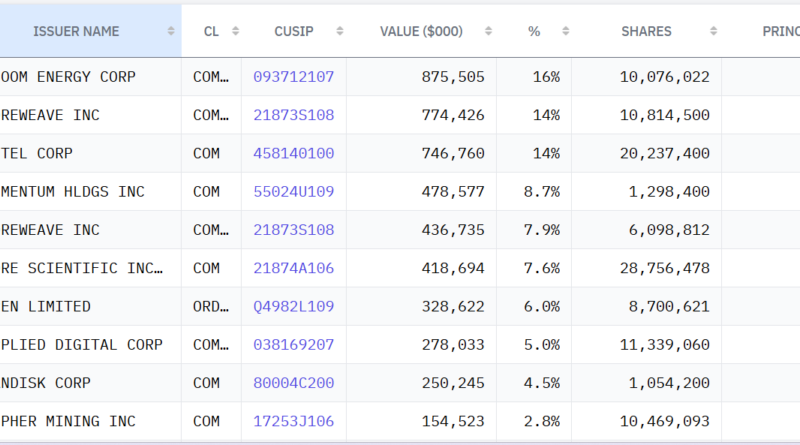Open CUSIP link 17253J106

293,422
